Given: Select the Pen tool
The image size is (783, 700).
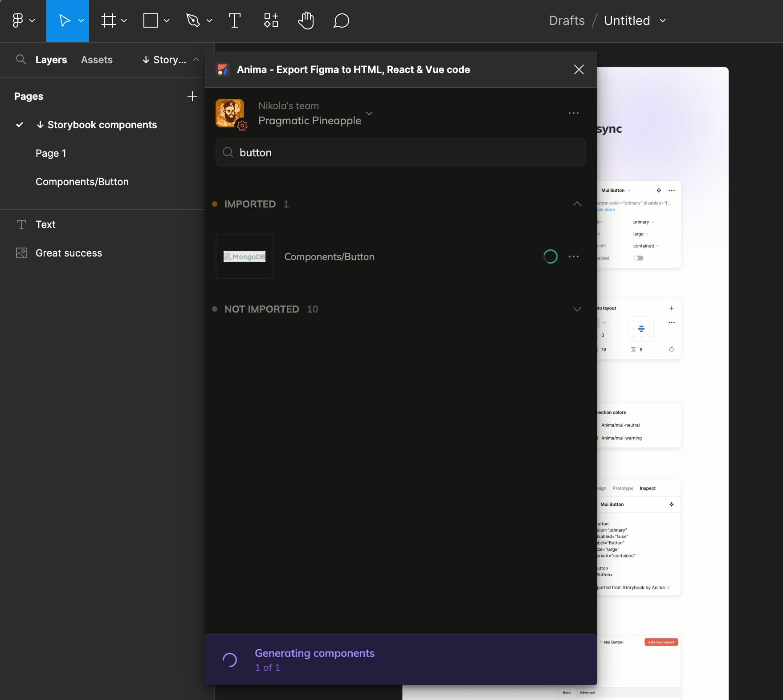Looking at the screenshot, I should tap(193, 20).
